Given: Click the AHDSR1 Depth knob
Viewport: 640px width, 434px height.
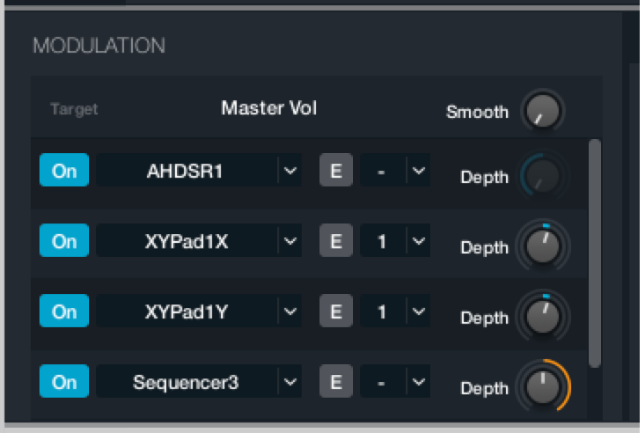Looking at the screenshot, I should (543, 177).
